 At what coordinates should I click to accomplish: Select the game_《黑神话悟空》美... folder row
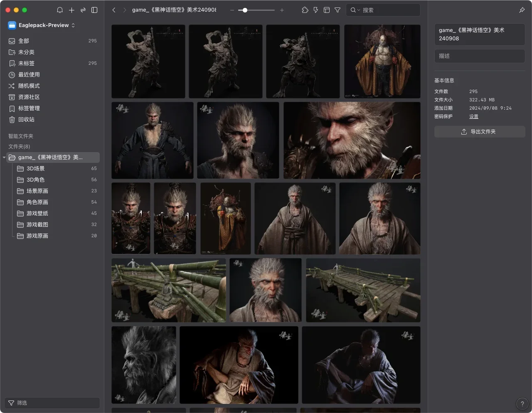[x=53, y=157]
